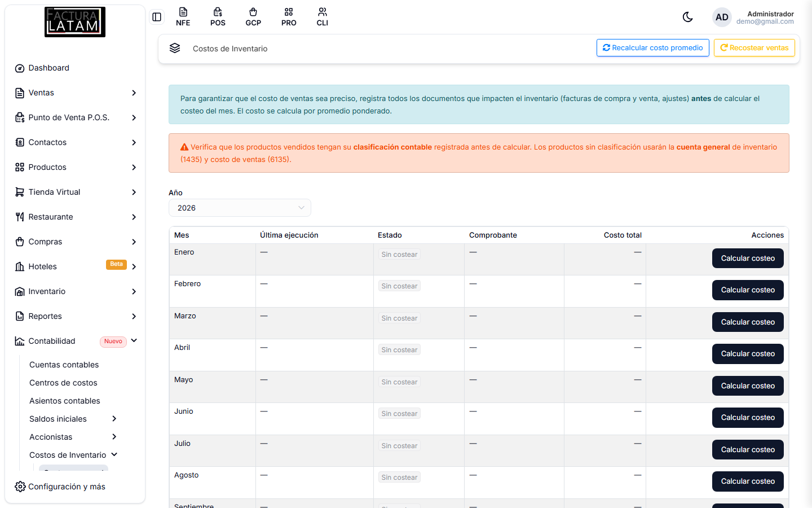Open the POS module icon
Viewport: 812px width, 508px height.
point(218,17)
